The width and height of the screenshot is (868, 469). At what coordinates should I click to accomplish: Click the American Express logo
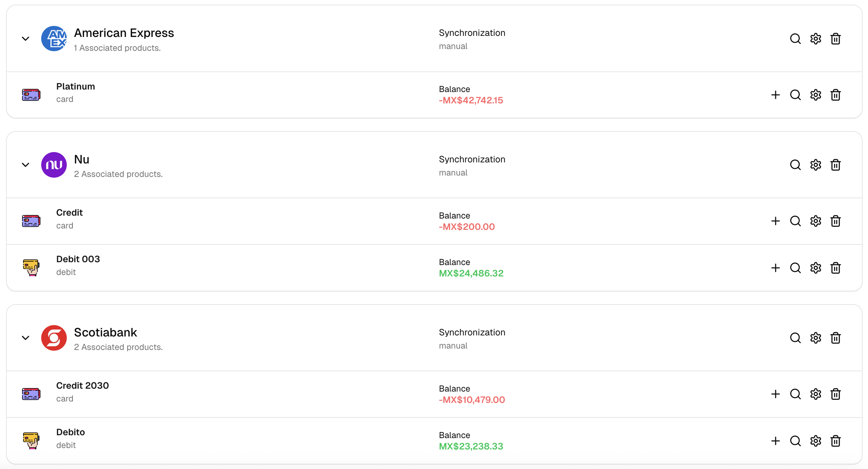54,39
